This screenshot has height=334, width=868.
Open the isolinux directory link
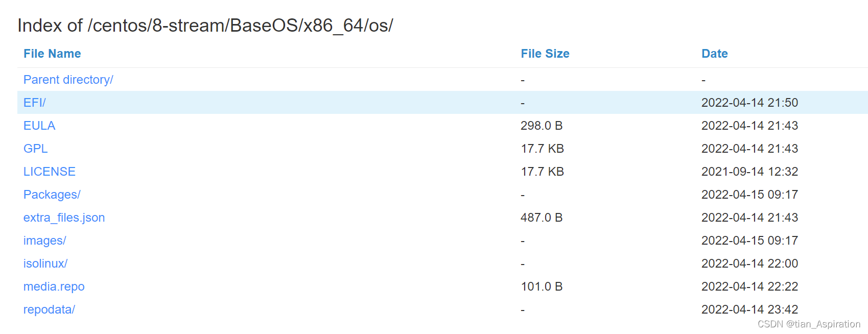pyautogui.click(x=45, y=263)
